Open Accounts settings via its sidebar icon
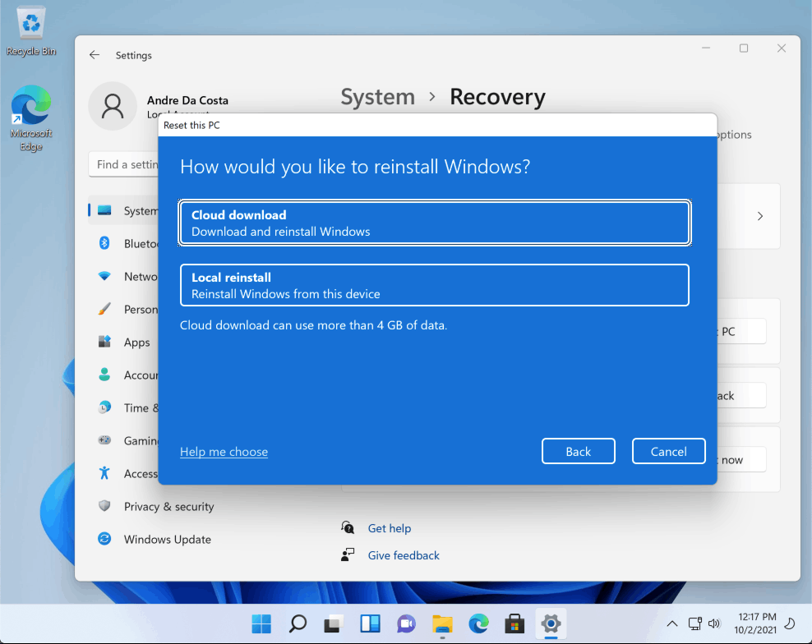 [105, 375]
